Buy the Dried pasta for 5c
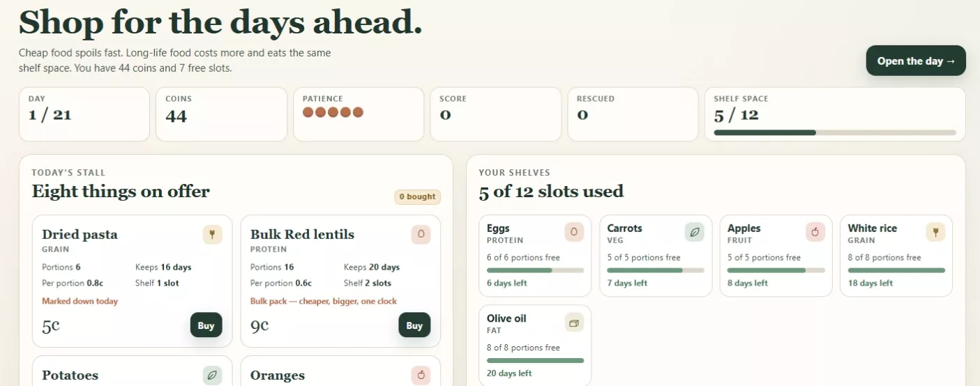Screen dimensions: 980x386 coord(206,325)
